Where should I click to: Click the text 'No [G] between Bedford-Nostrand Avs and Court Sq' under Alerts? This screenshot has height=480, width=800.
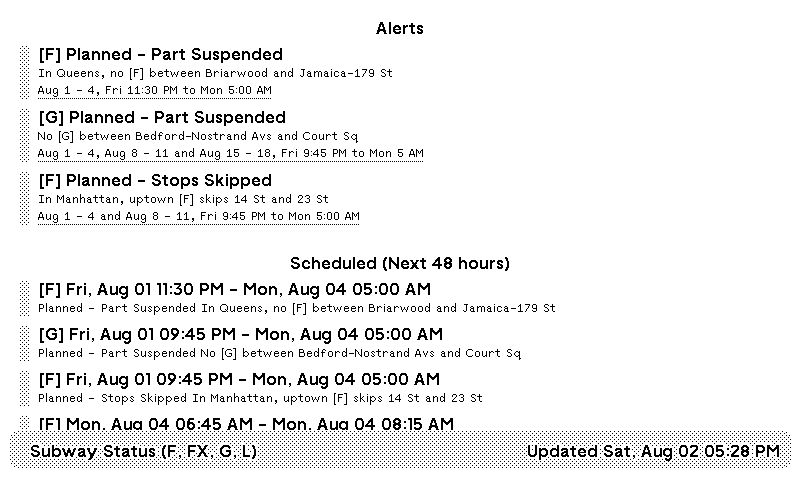click(198, 136)
